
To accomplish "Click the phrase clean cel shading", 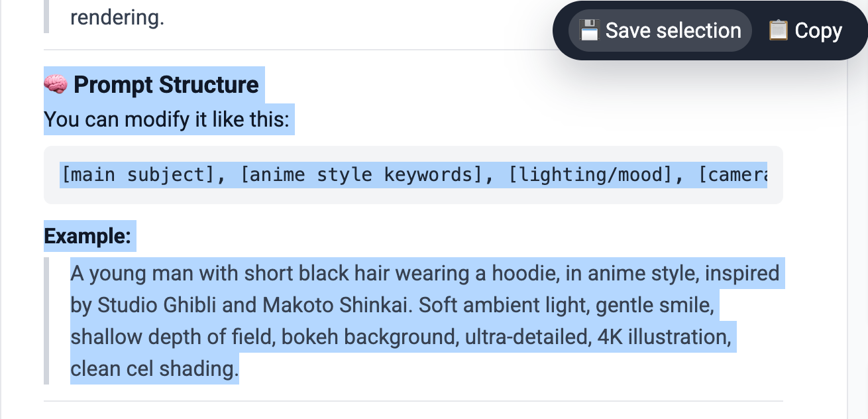I will tap(154, 369).
